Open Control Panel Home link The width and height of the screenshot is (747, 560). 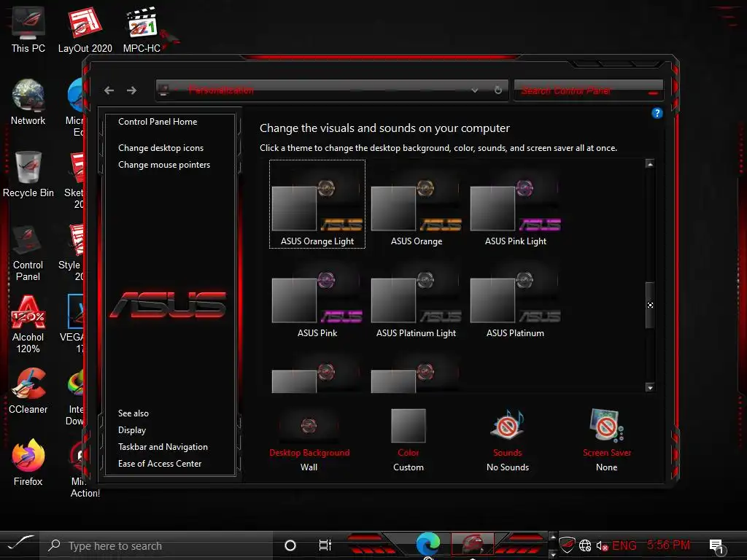[x=158, y=122]
